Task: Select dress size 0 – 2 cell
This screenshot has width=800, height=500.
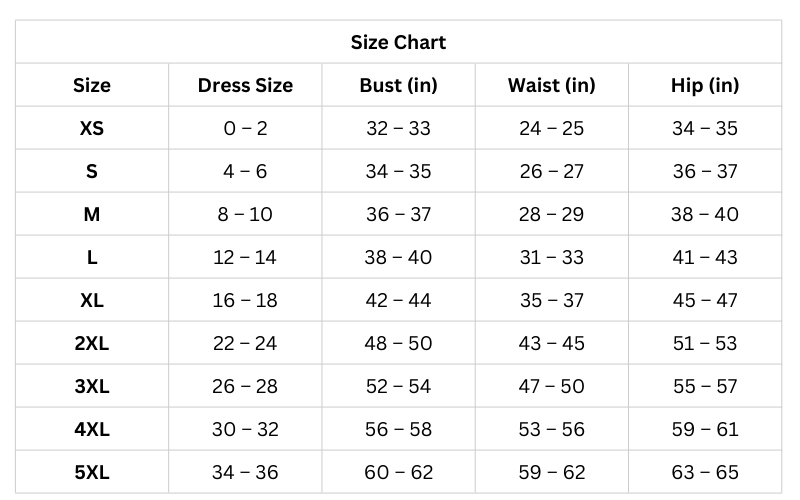Action: 245,128
